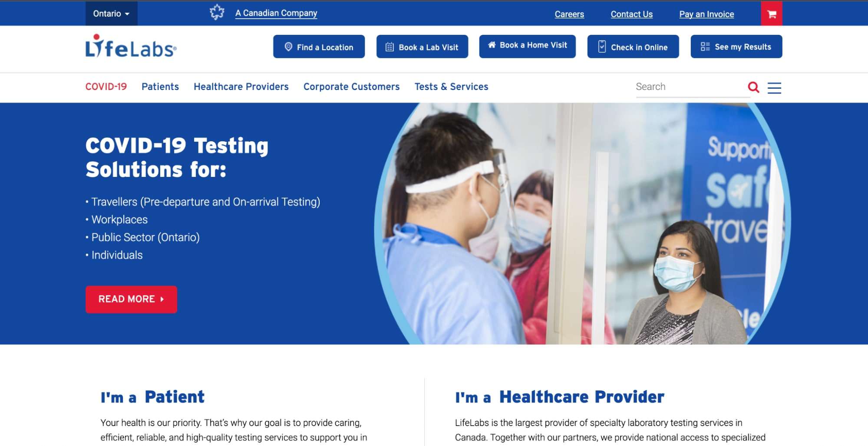Open the Corporate Customers menu

[351, 87]
